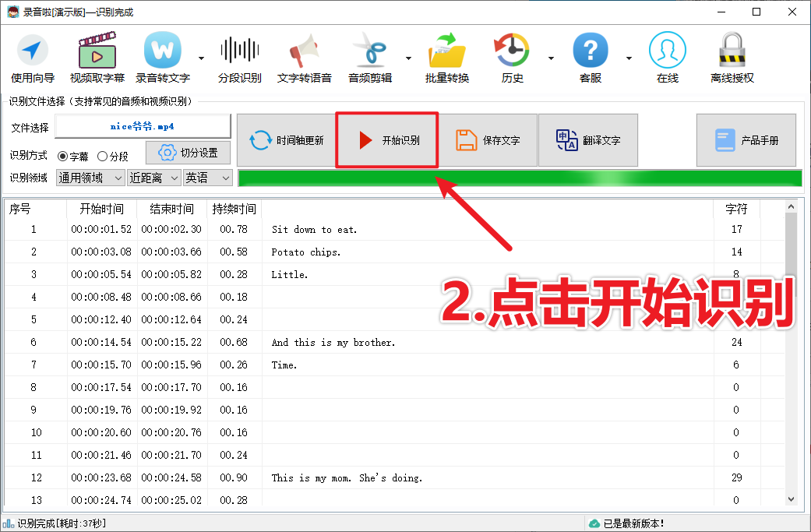Open the 使用向导 guide icon
The width and height of the screenshot is (811, 532).
point(33,58)
